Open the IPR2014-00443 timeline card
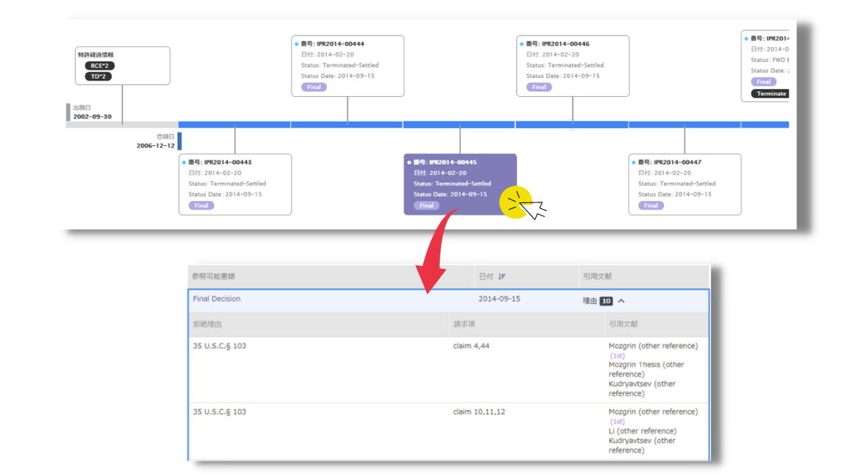This screenshot has height=475, width=868. (x=235, y=184)
